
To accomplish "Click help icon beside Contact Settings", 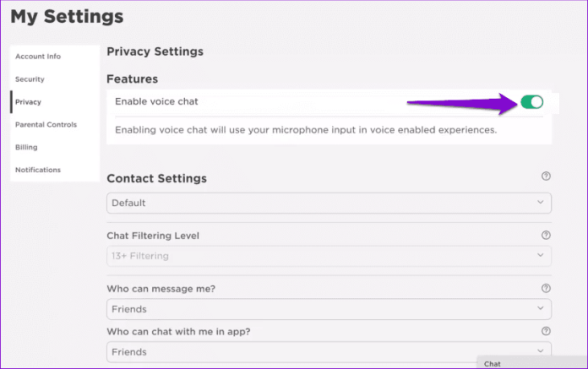I will [546, 176].
